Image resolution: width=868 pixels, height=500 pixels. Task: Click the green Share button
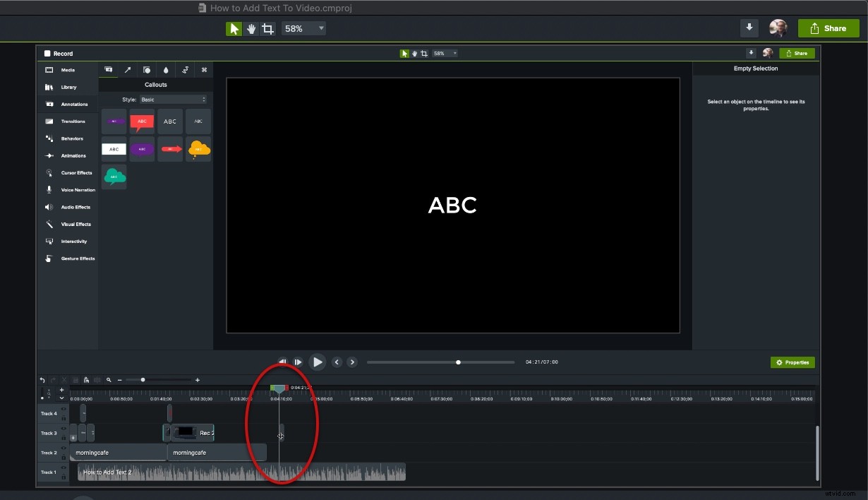point(828,28)
